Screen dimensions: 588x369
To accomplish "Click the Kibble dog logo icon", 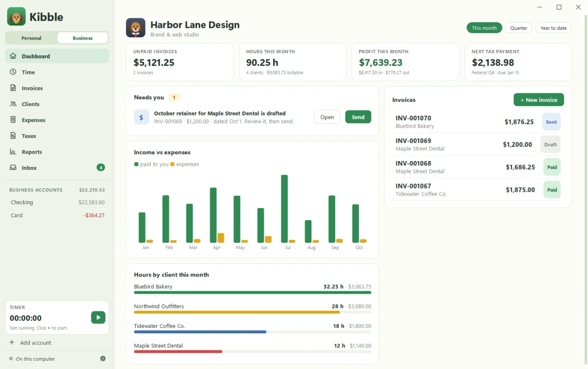I will tap(16, 17).
